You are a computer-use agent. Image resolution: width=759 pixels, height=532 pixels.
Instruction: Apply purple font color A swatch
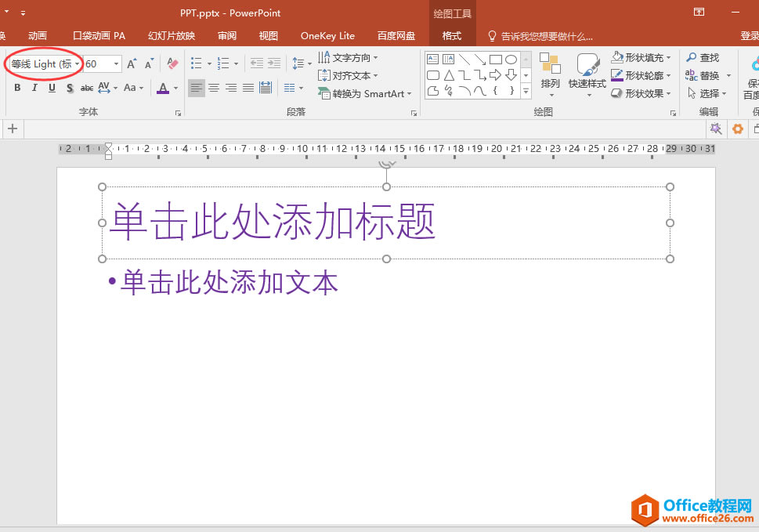click(x=163, y=88)
